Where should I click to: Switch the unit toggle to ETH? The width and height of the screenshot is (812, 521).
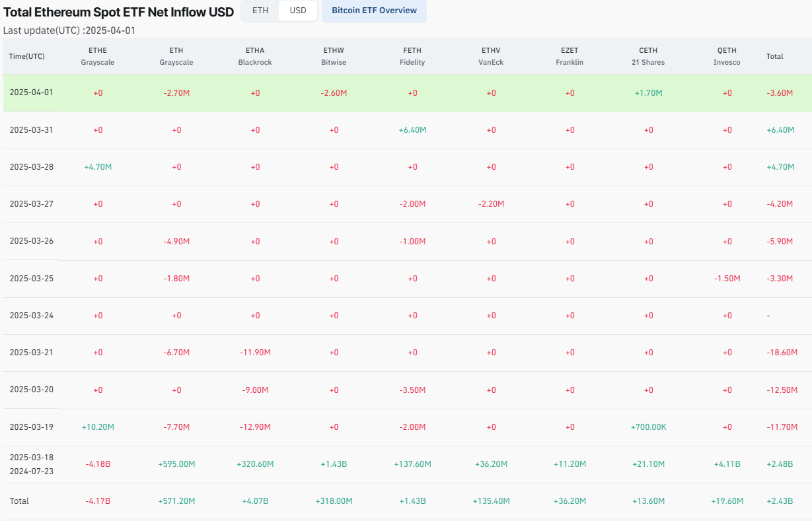260,11
